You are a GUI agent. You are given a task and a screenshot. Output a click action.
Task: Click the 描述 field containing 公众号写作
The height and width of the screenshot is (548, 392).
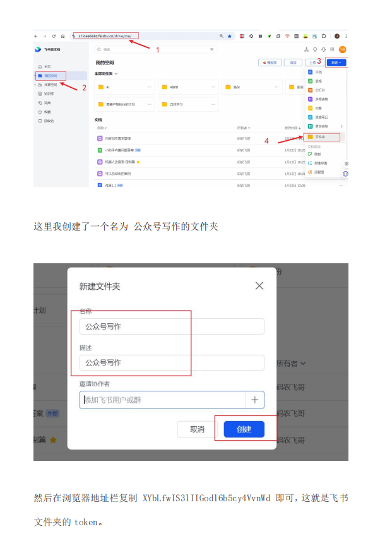[172, 363]
